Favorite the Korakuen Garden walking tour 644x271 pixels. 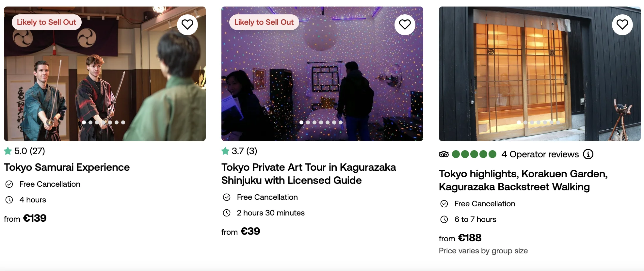622,24
